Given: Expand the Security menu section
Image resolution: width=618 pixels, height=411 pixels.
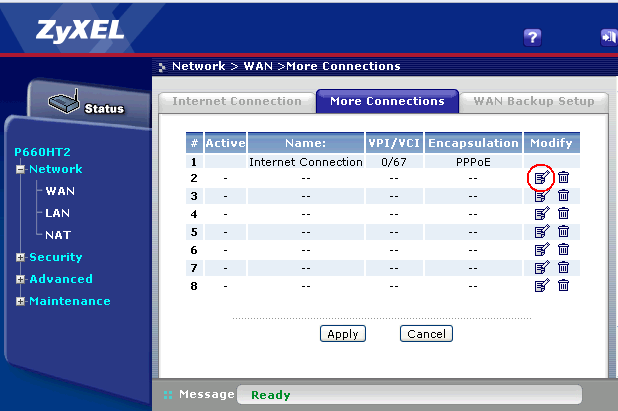Looking at the screenshot, I should 20,258.
